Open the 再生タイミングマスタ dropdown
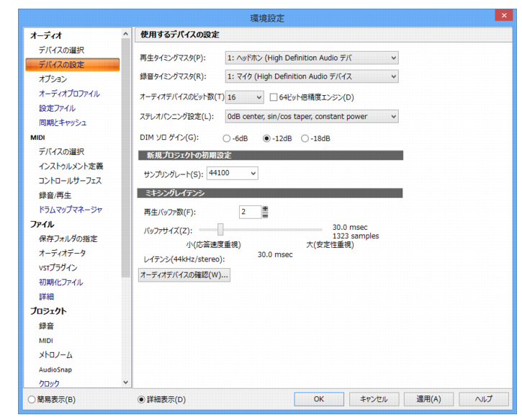Viewport: 522px width, 420px height. (312, 58)
